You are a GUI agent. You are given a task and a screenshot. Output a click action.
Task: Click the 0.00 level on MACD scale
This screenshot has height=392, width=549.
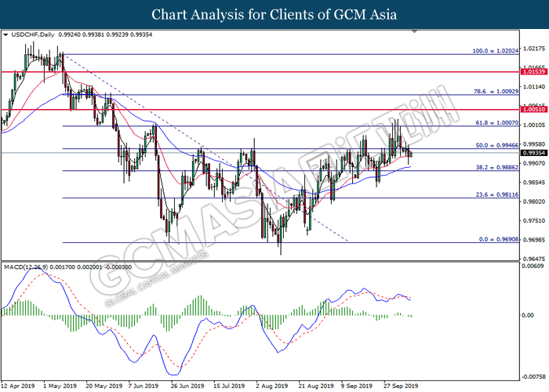528,315
